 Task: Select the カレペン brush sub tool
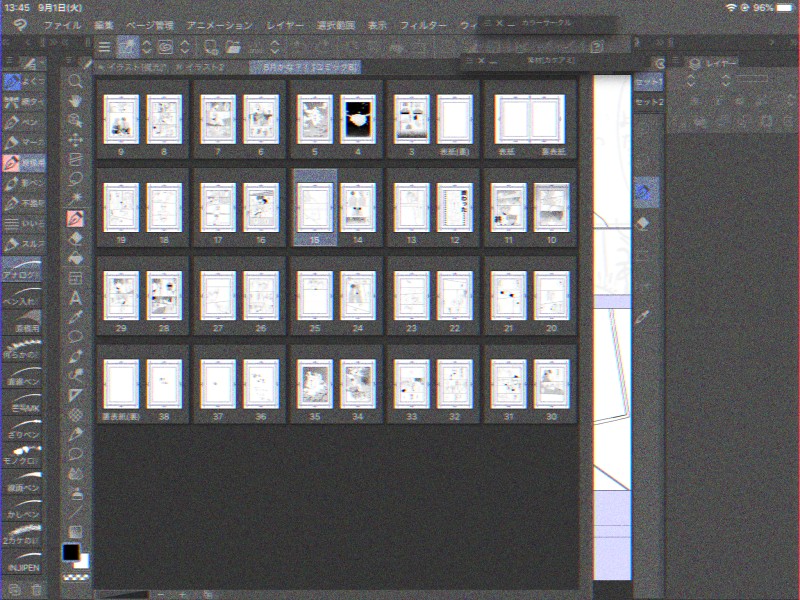(22, 509)
